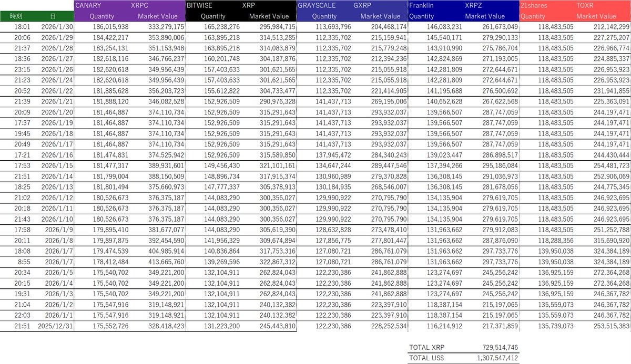
Task: Click the BITWISE Market Value column label
Action: click(268, 16)
